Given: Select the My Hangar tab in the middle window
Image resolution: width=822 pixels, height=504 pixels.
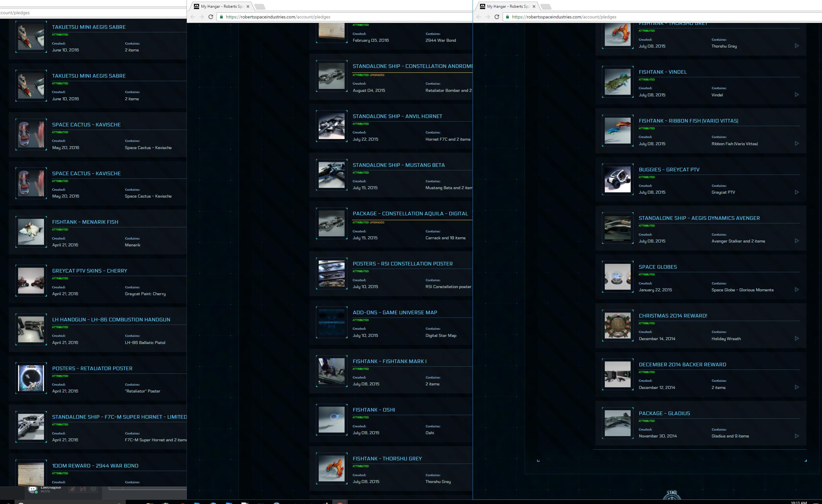Looking at the screenshot, I should click(x=221, y=6).
